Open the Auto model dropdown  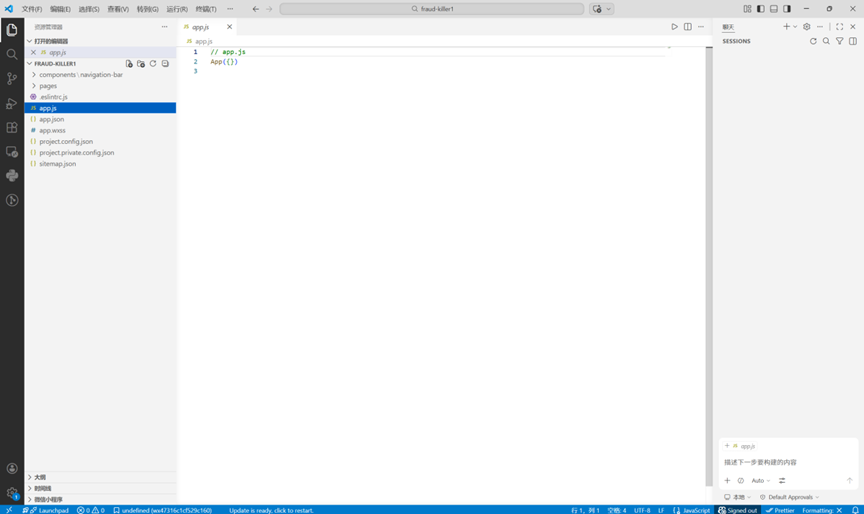coord(760,480)
